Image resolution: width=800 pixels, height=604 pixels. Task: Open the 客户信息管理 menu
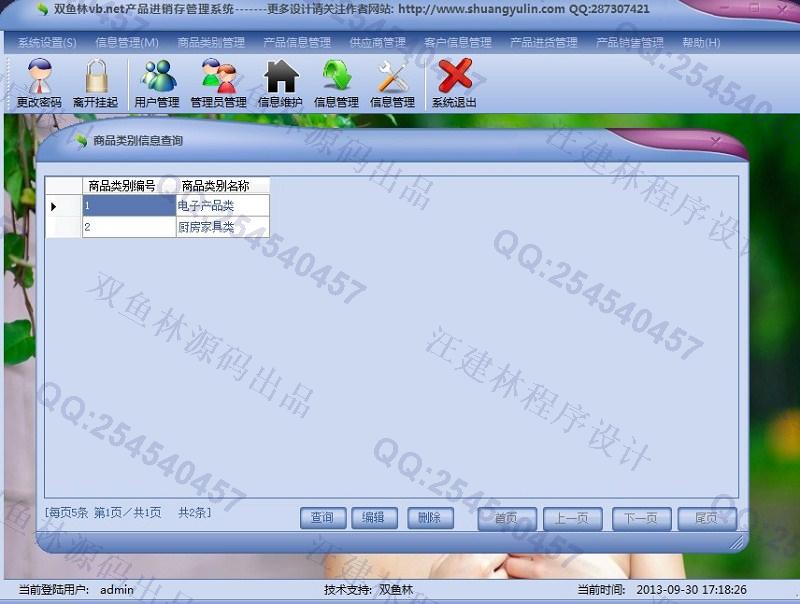click(458, 42)
